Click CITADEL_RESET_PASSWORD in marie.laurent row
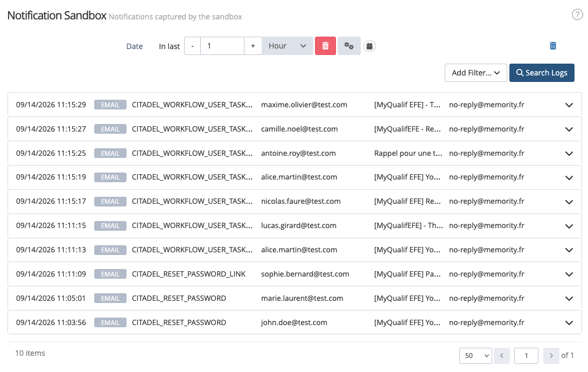The width and height of the screenshot is (588, 372). coord(179,298)
